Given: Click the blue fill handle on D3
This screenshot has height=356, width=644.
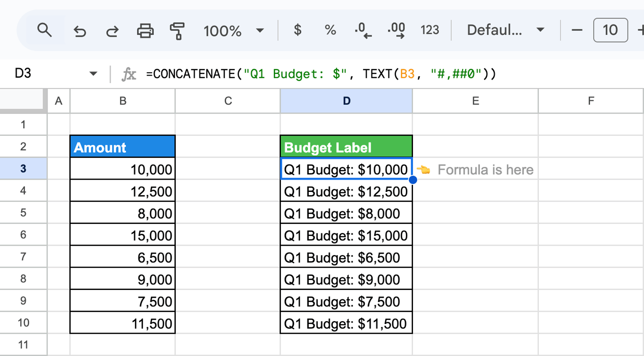Looking at the screenshot, I should pyautogui.click(x=413, y=180).
